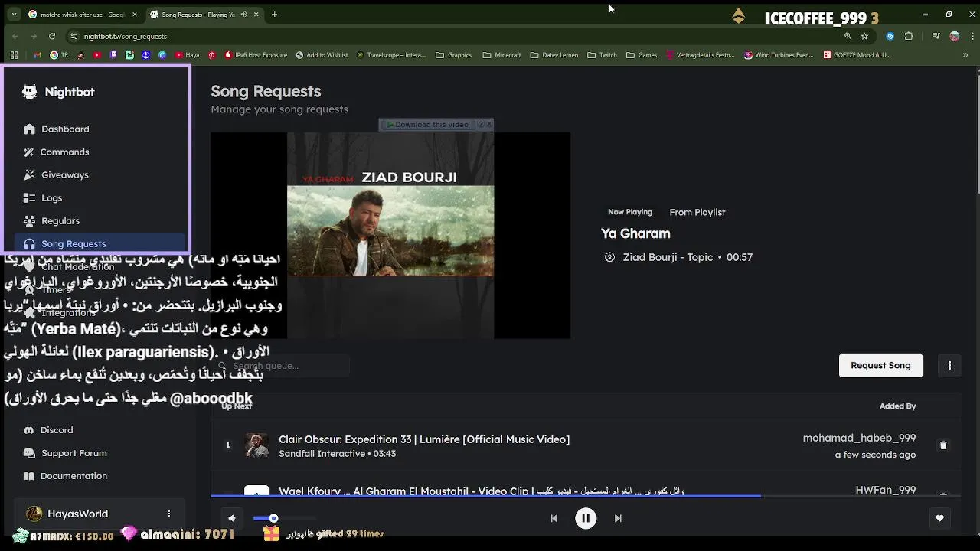Adjust the volume slider
The width and height of the screenshot is (980, 551).
click(283, 518)
